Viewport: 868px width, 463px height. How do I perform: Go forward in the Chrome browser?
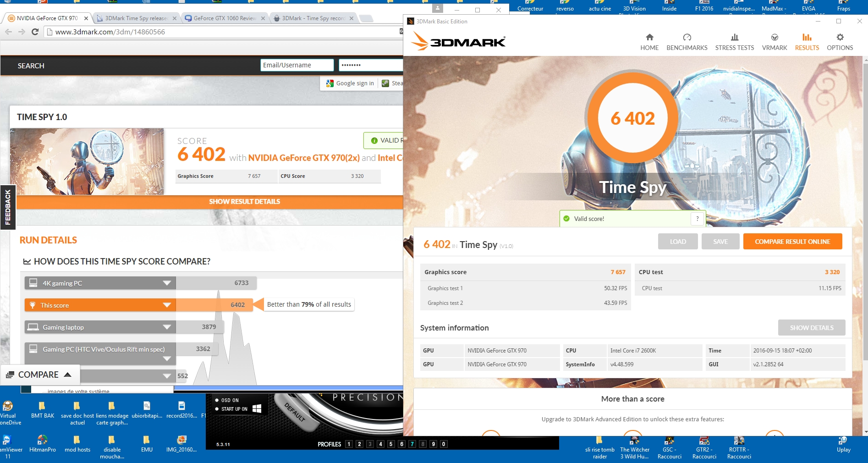(x=22, y=32)
